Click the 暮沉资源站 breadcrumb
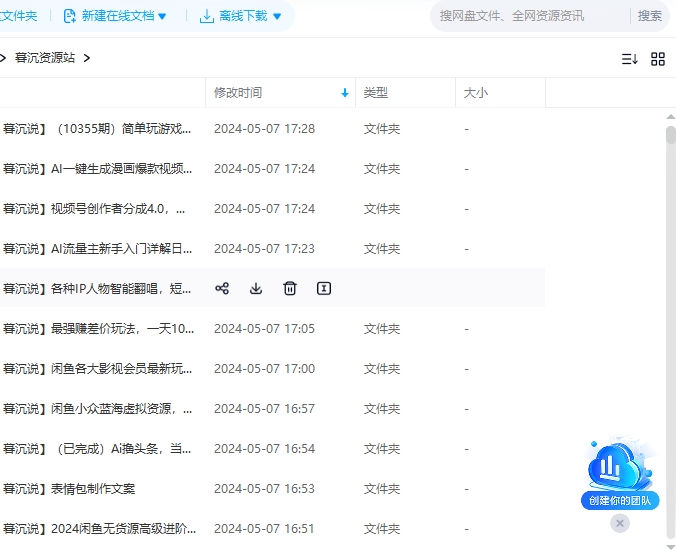This screenshot has width=676, height=552. point(45,58)
